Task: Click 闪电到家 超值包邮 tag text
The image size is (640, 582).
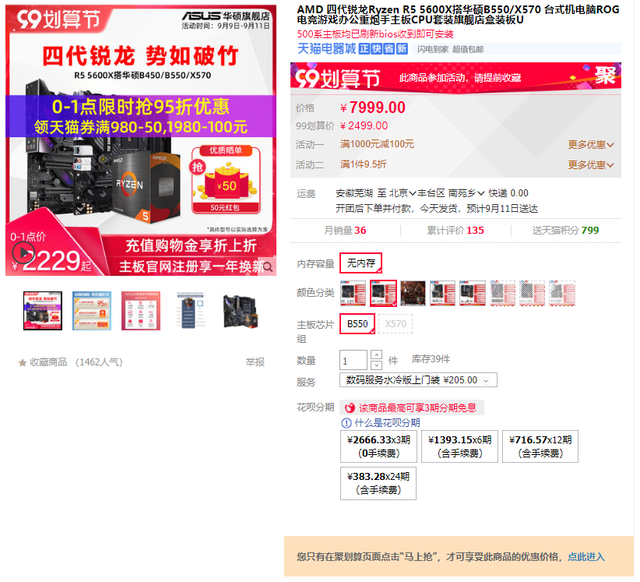Action: pyautogui.click(x=450, y=49)
